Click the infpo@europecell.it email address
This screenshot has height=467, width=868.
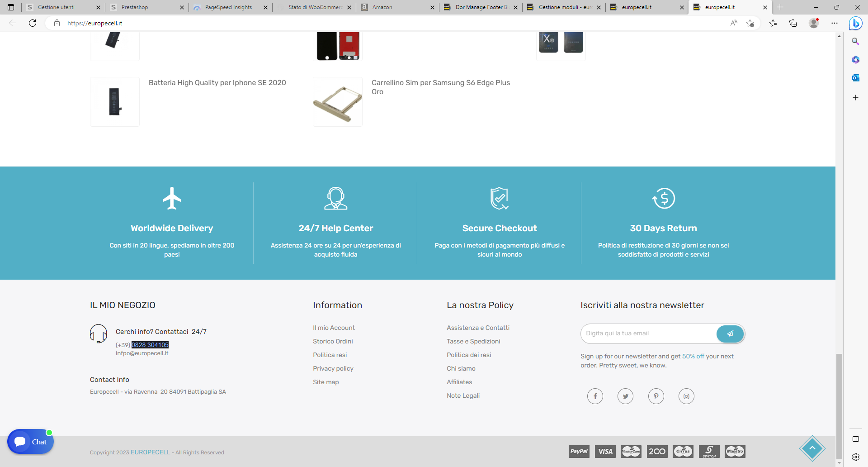[x=142, y=353]
